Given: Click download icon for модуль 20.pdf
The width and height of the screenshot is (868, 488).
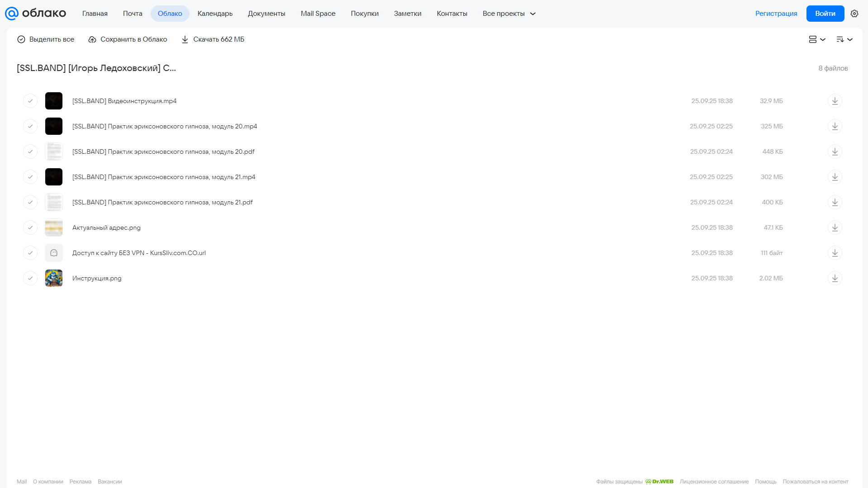Looking at the screenshot, I should coord(835,152).
